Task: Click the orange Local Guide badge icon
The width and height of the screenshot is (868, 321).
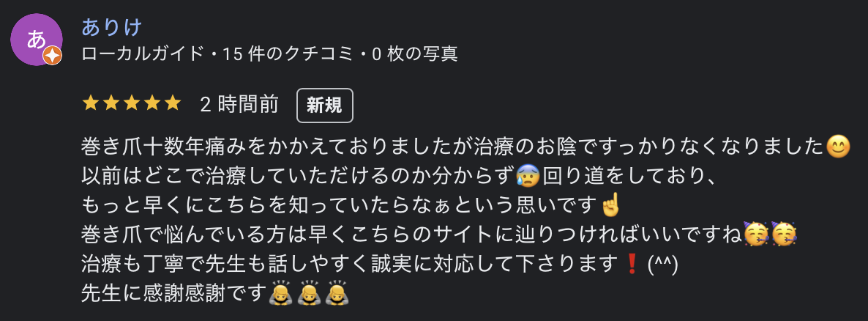Action: click(x=52, y=56)
